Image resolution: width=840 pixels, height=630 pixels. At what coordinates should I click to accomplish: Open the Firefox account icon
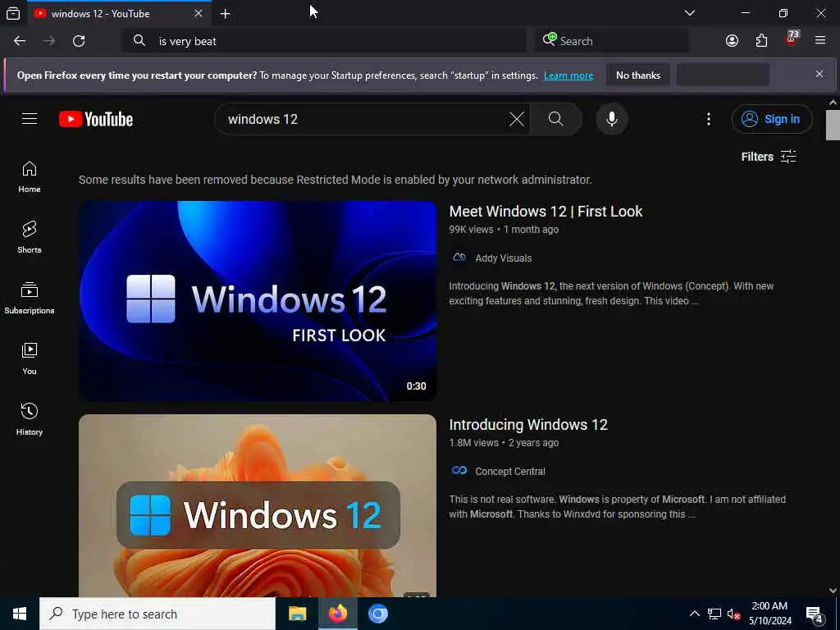[732, 41]
